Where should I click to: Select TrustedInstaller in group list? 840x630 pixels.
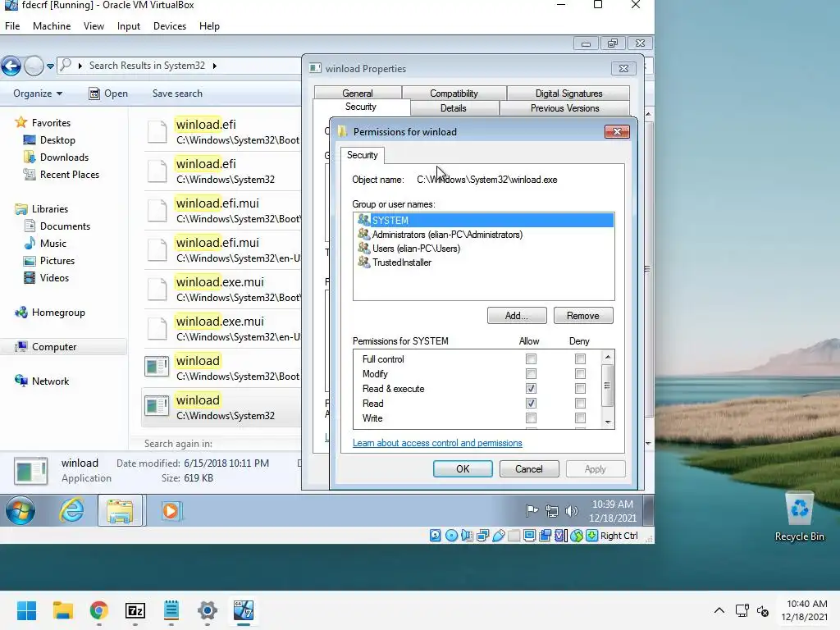pos(483,262)
